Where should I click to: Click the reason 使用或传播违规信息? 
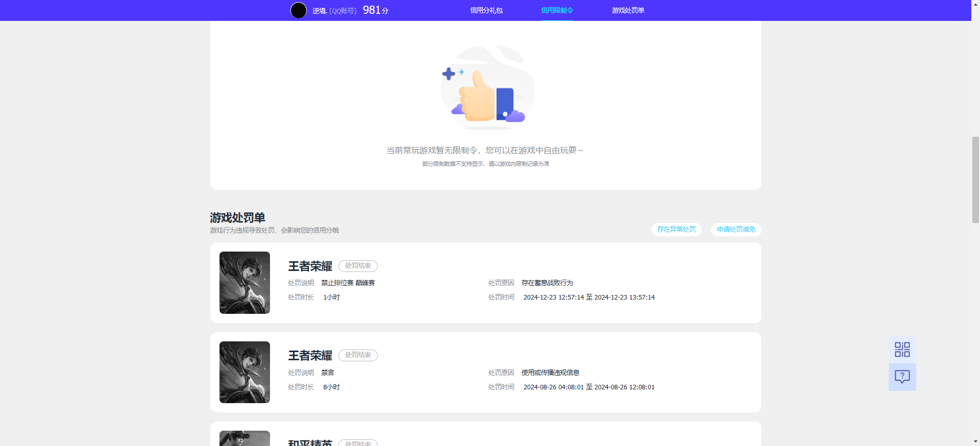click(550, 373)
